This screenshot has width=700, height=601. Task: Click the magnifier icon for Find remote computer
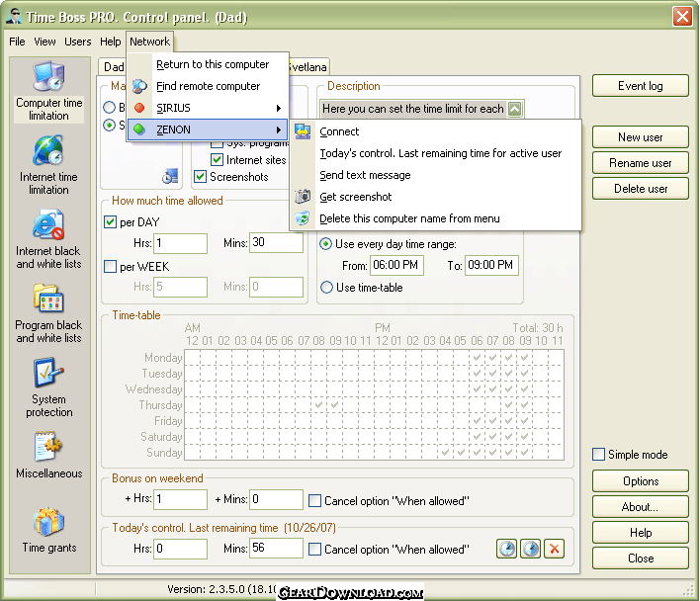(x=139, y=86)
